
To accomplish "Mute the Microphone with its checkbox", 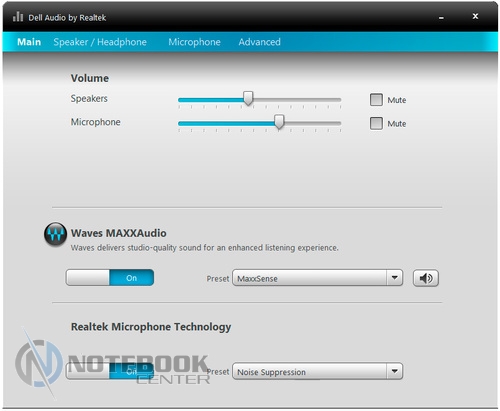I will (376, 123).
